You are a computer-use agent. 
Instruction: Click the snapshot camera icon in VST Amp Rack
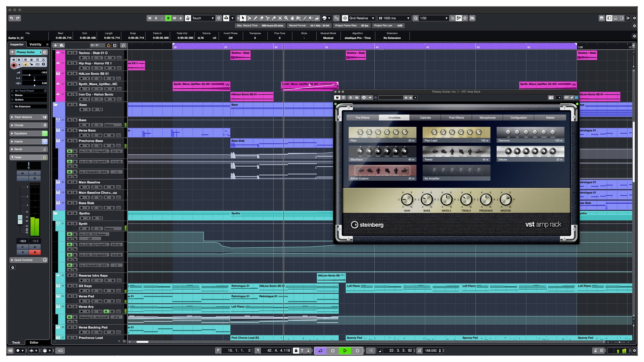coord(551,98)
